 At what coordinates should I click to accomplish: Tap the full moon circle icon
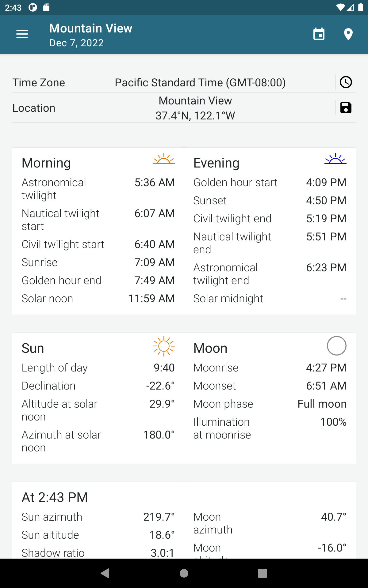coord(336,346)
